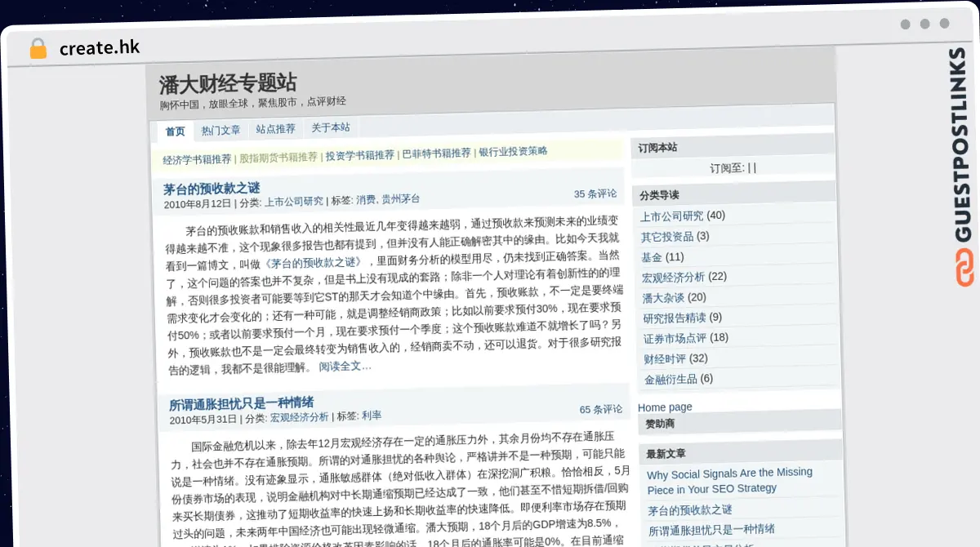Go to the 关于本站 tab
Image resolution: width=980 pixels, height=547 pixels.
pos(331,127)
